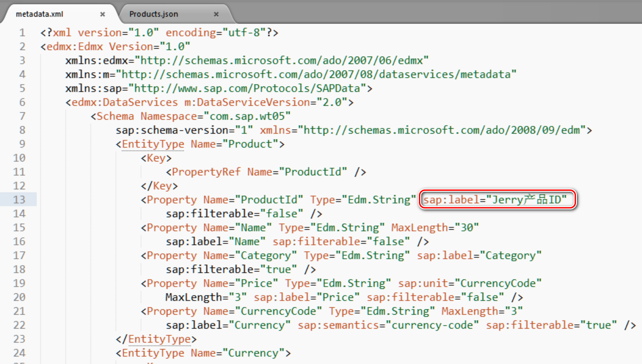Click EntityType tag on line 9
The image size is (642, 364).
pyautogui.click(x=153, y=144)
